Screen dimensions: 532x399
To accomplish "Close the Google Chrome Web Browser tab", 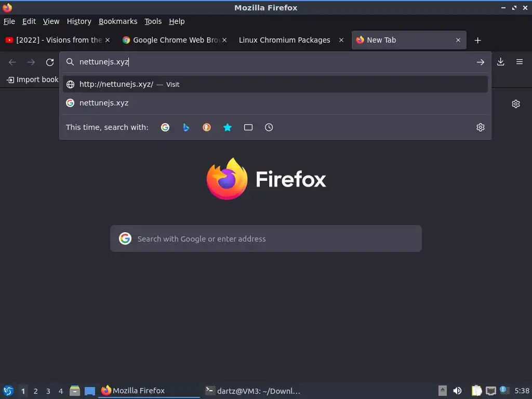I will (224, 40).
